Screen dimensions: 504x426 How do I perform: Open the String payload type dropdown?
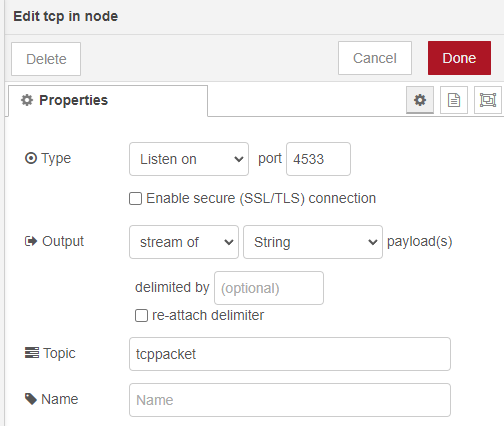[313, 242]
